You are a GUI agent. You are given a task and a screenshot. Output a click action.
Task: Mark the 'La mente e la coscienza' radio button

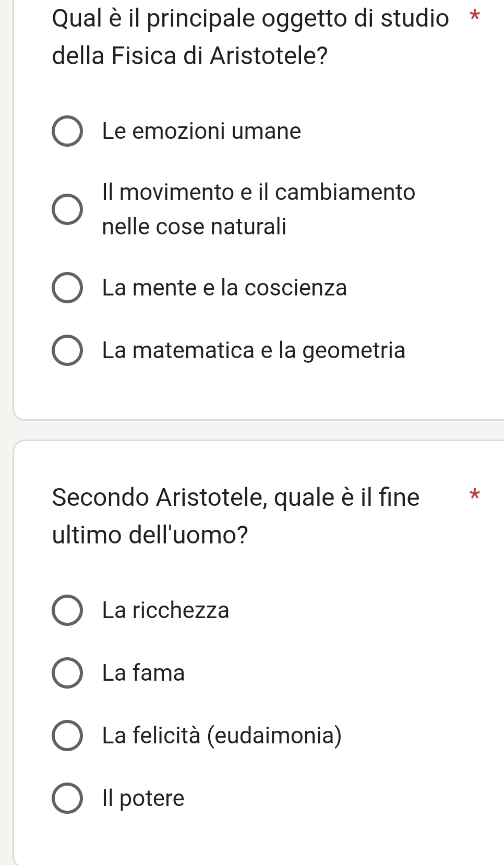67,288
